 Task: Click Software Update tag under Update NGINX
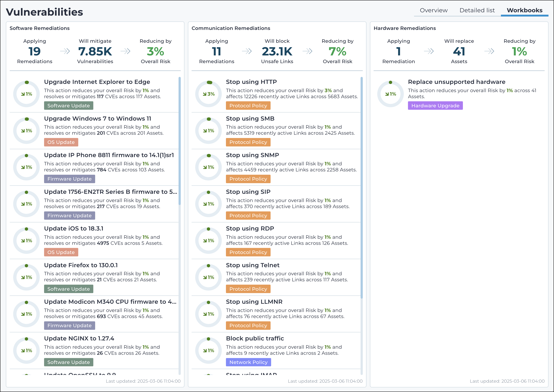(x=69, y=362)
